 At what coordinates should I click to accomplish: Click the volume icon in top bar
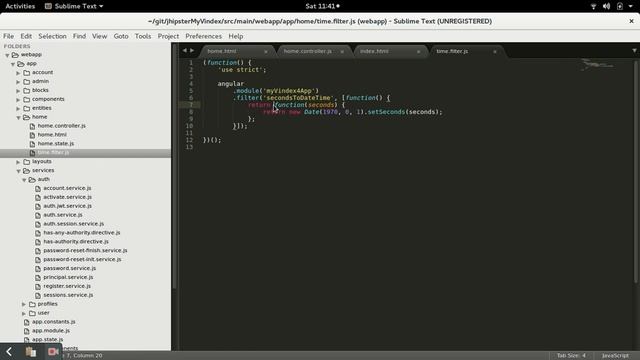pos(607,6)
